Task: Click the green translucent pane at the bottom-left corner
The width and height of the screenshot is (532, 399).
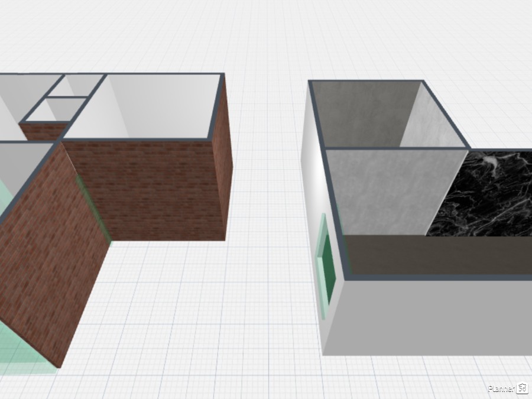Action: click(x=24, y=355)
